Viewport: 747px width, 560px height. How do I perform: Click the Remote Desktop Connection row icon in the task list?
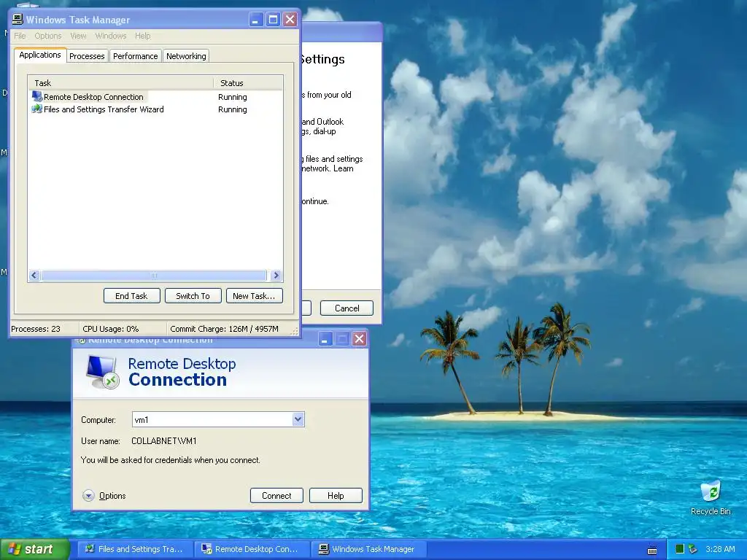[36, 97]
